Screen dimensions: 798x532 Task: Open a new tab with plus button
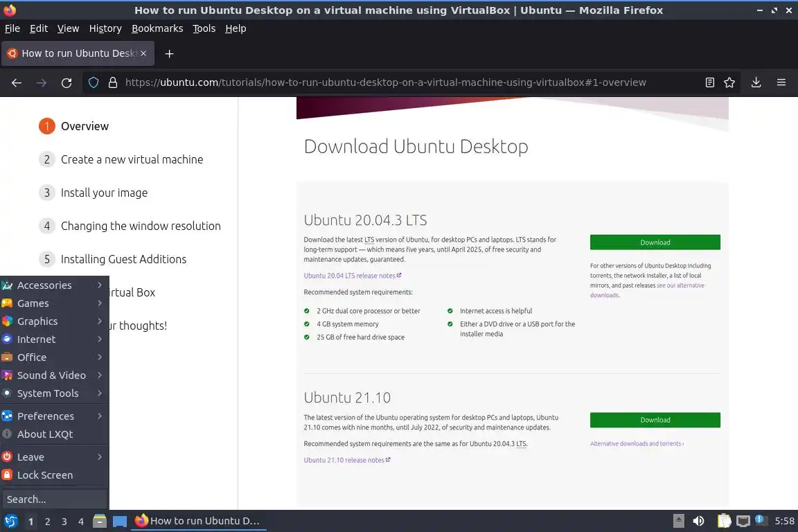click(170, 53)
